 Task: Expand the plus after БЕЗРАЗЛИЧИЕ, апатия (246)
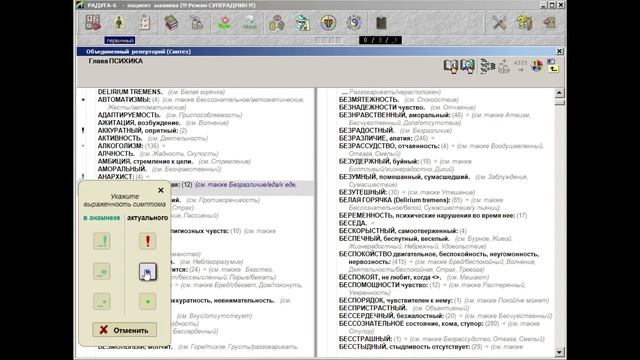pos(433,138)
